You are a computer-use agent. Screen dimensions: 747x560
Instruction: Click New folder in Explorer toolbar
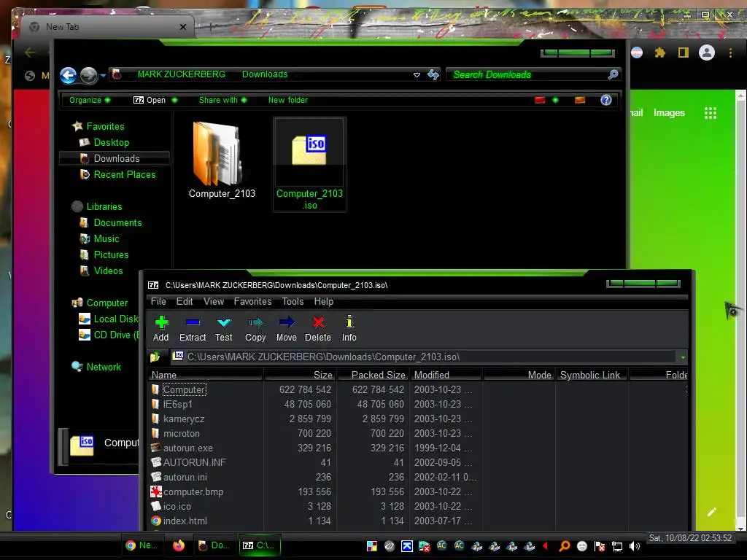pos(287,100)
